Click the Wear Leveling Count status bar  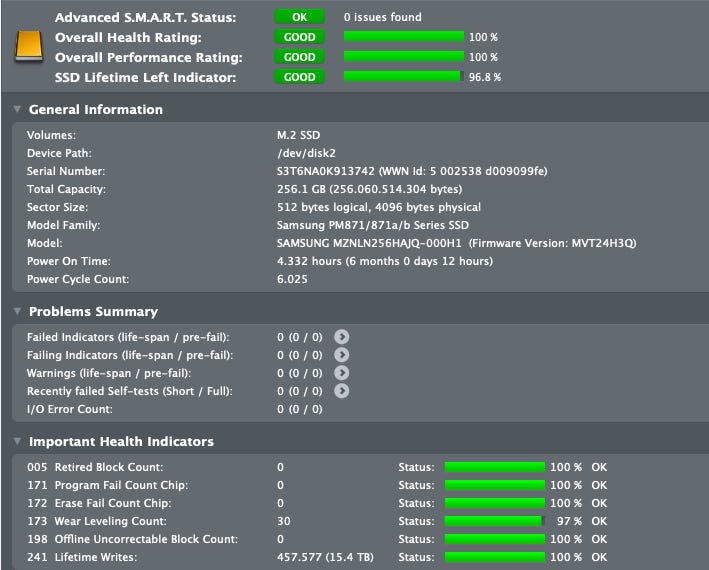point(494,521)
